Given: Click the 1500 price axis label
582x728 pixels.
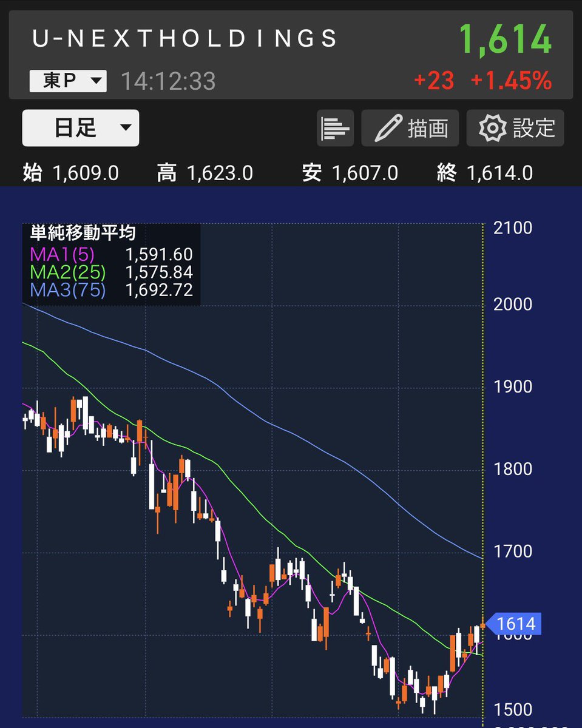Looking at the screenshot, I should pyautogui.click(x=513, y=709).
